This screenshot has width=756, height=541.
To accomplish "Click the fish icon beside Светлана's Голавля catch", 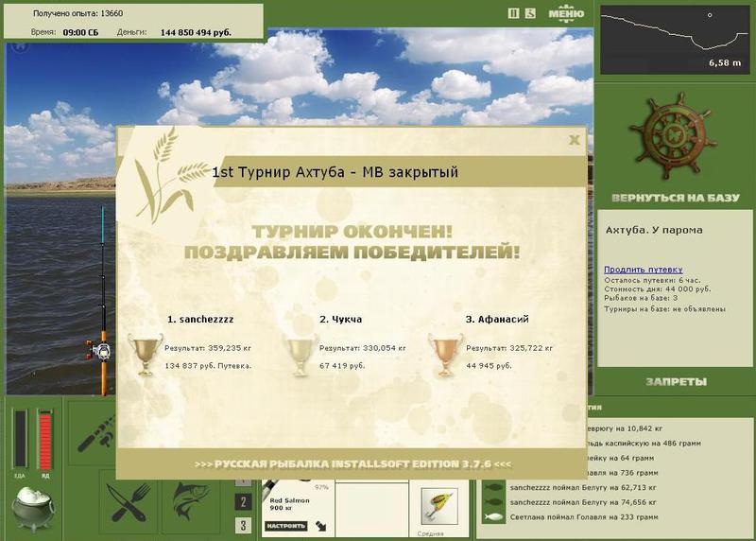I will pyautogui.click(x=493, y=516).
